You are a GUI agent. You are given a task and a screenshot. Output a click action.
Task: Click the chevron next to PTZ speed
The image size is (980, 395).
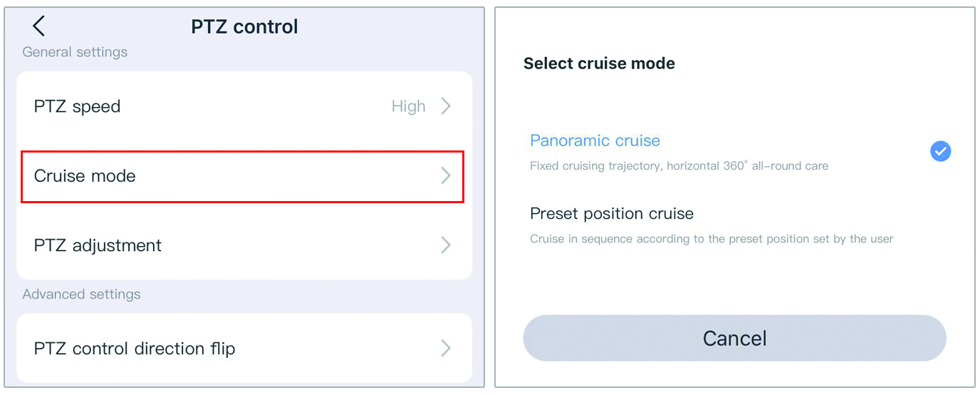coord(446,106)
